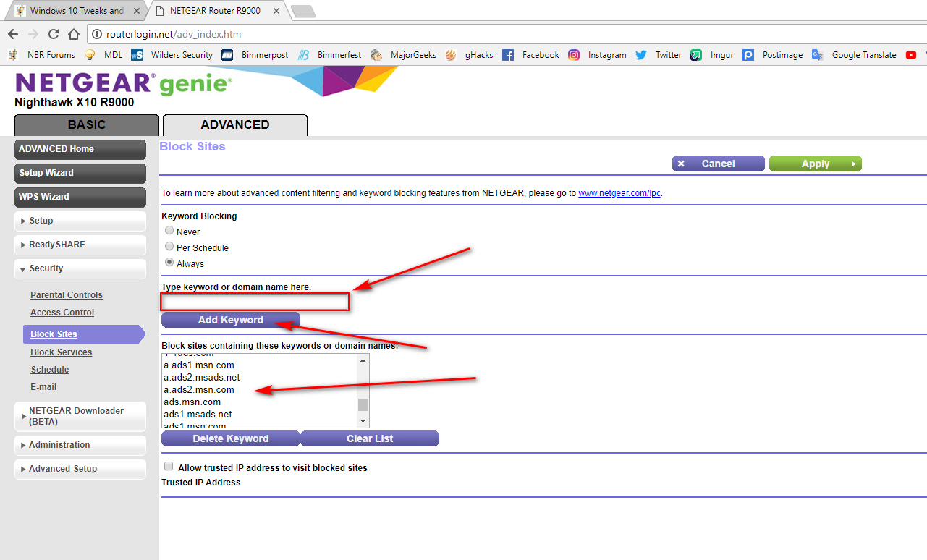Collapse the Security menu section

click(80, 268)
